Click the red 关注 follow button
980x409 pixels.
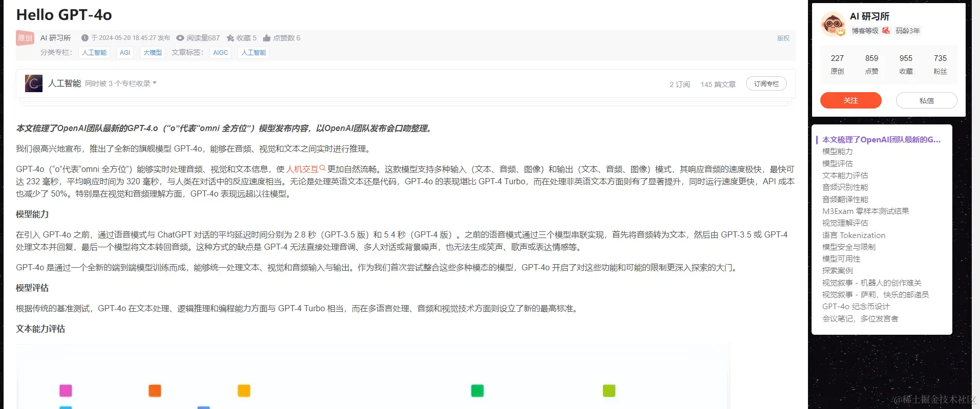click(851, 100)
